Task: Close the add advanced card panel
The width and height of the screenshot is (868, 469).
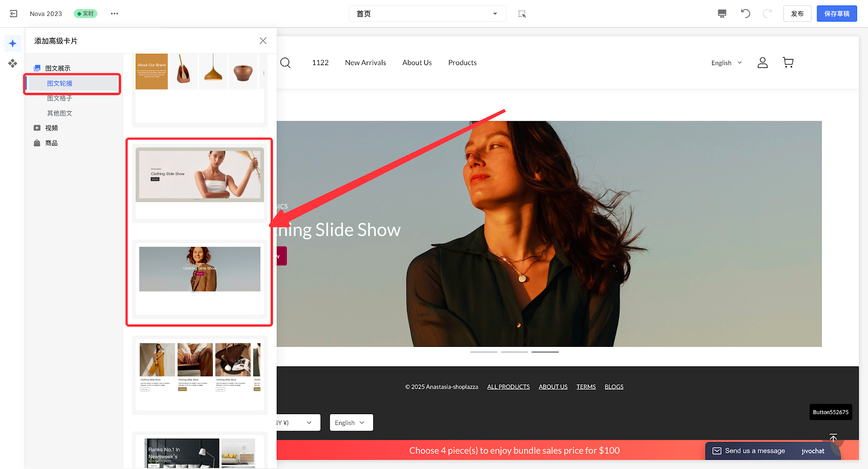Action: tap(263, 41)
